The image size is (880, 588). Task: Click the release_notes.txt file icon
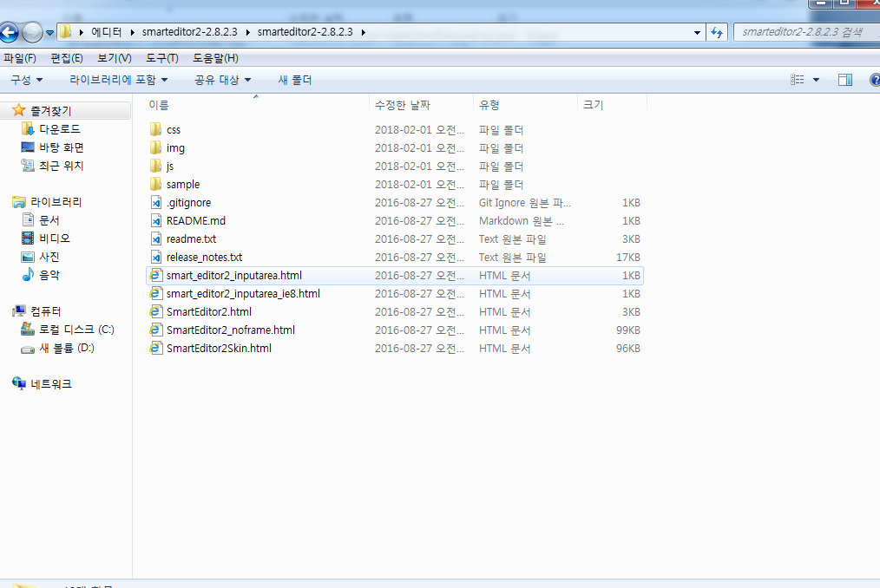(x=156, y=257)
